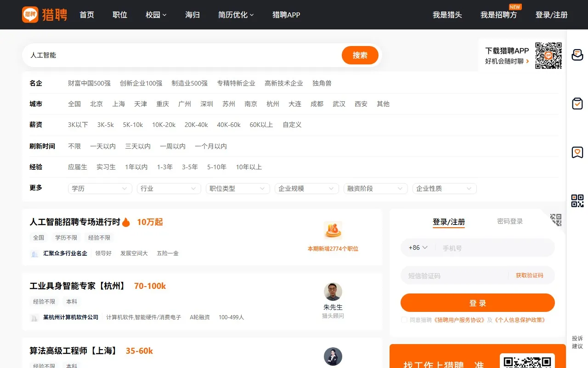Switch to the 密码登录 tab

(x=510, y=221)
